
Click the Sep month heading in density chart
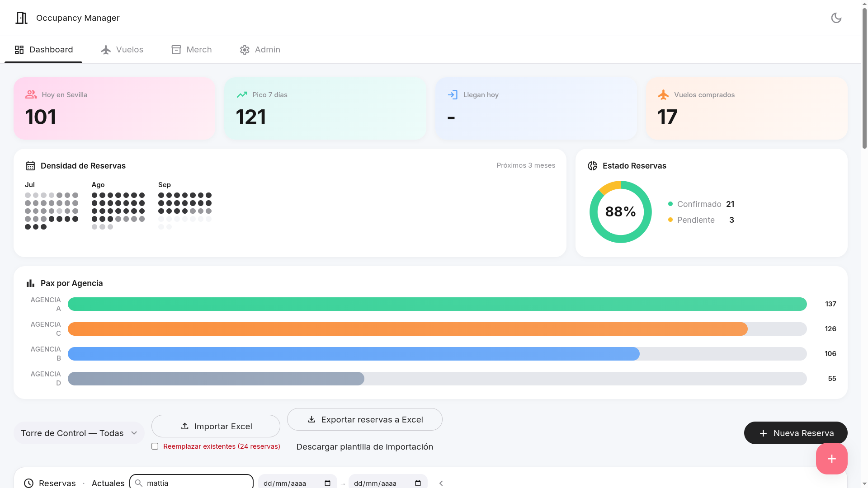[165, 185]
